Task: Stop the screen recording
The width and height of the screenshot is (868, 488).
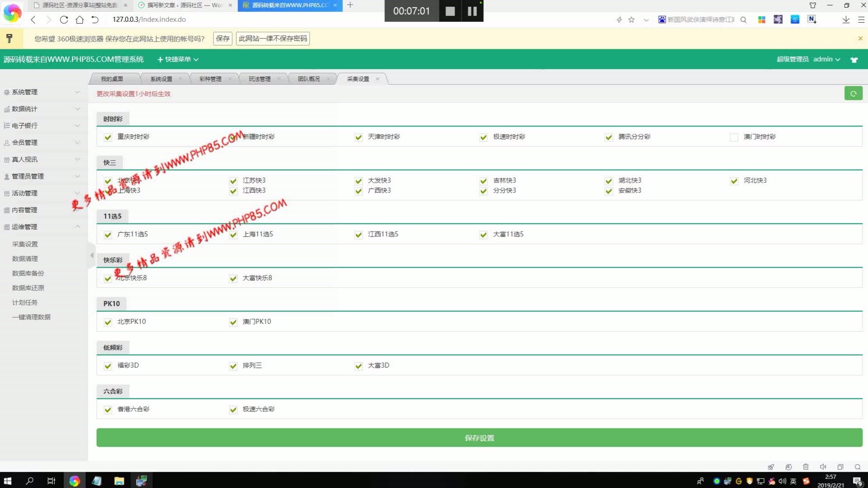Action: click(x=450, y=11)
